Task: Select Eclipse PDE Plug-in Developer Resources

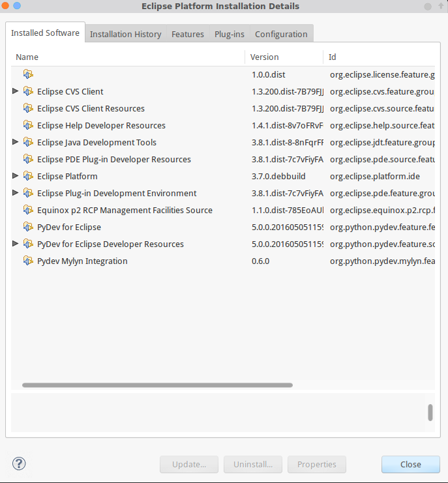Action: [223, 159]
